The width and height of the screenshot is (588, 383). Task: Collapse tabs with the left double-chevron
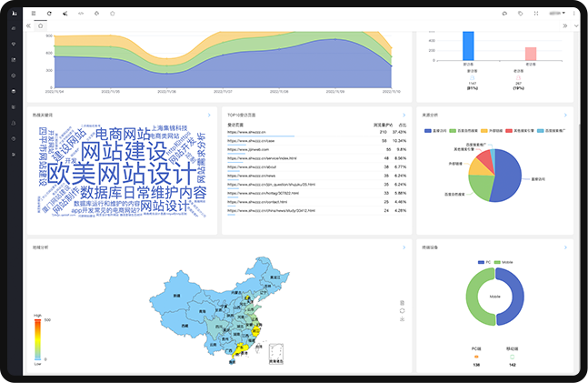(x=28, y=25)
